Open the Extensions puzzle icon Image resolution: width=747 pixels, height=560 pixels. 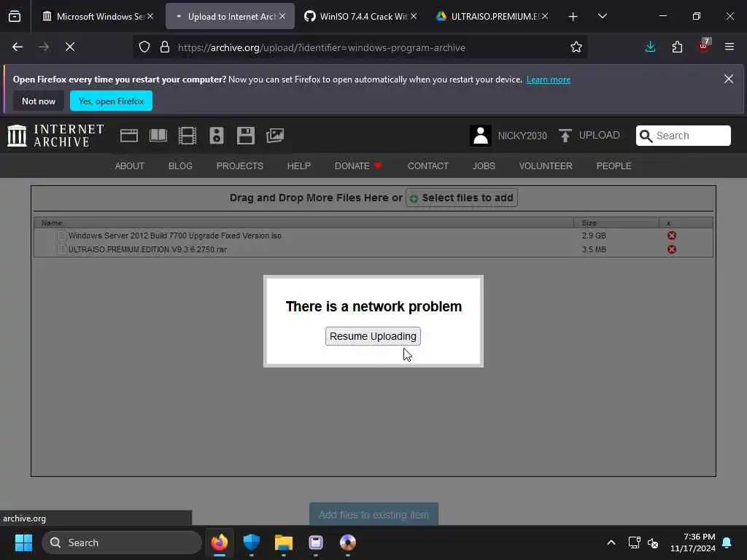click(677, 47)
